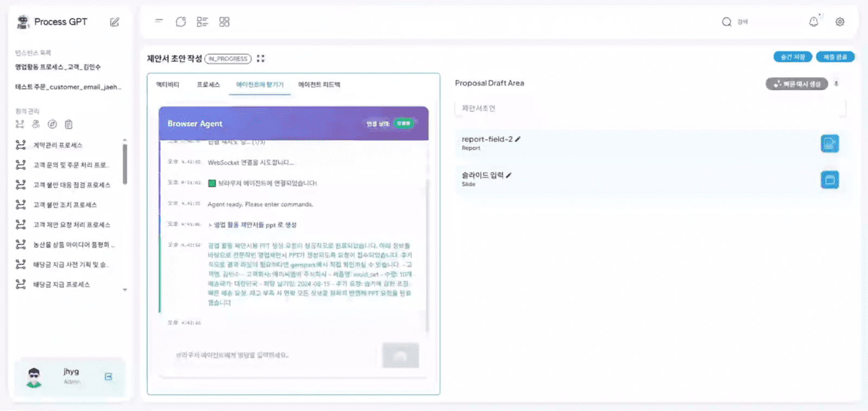Click the 중간 저장 button

coord(792,57)
